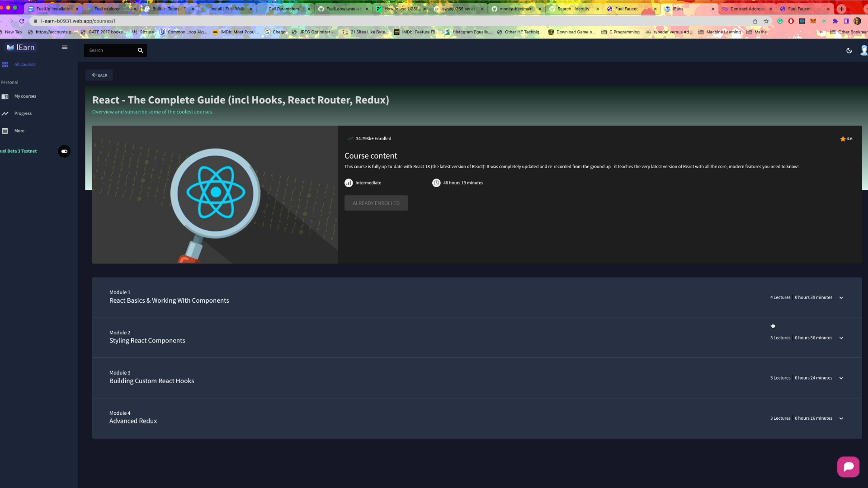Open My courses page
The image size is (868, 488).
(x=25, y=96)
